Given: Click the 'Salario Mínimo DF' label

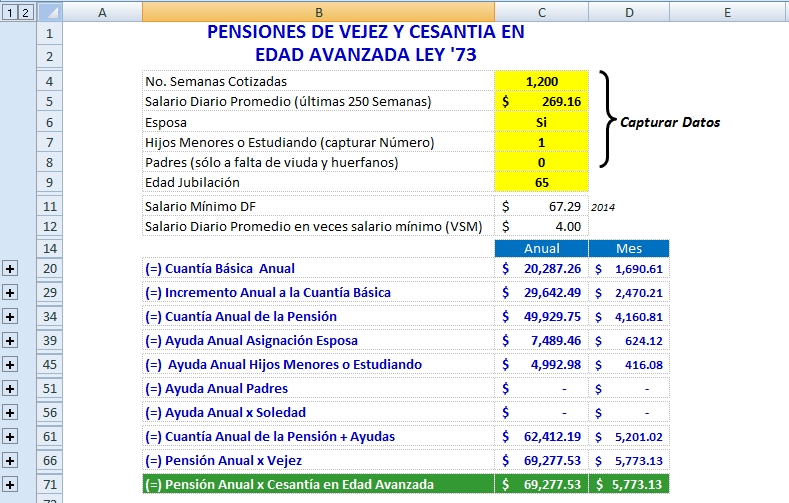Looking at the screenshot, I should (200, 206).
